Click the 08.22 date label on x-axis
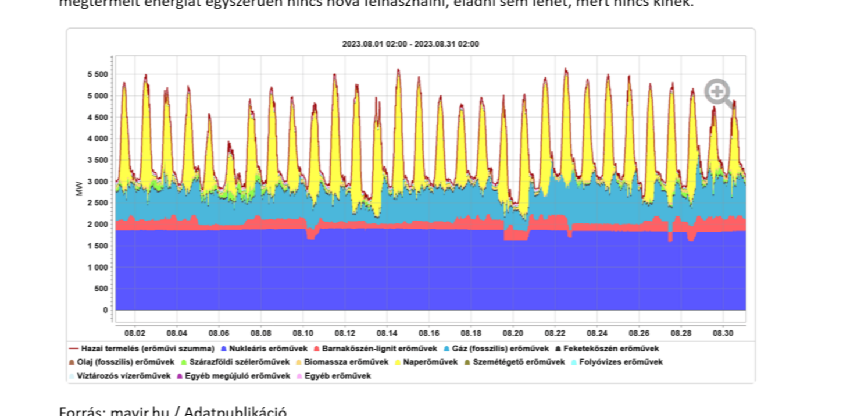The height and width of the screenshot is (416, 868). [555, 333]
